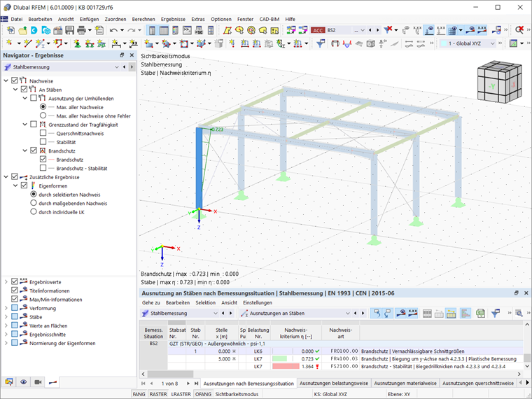Toggle the An Stäben checkbox
The height and width of the screenshot is (399, 532).
tap(24, 89)
